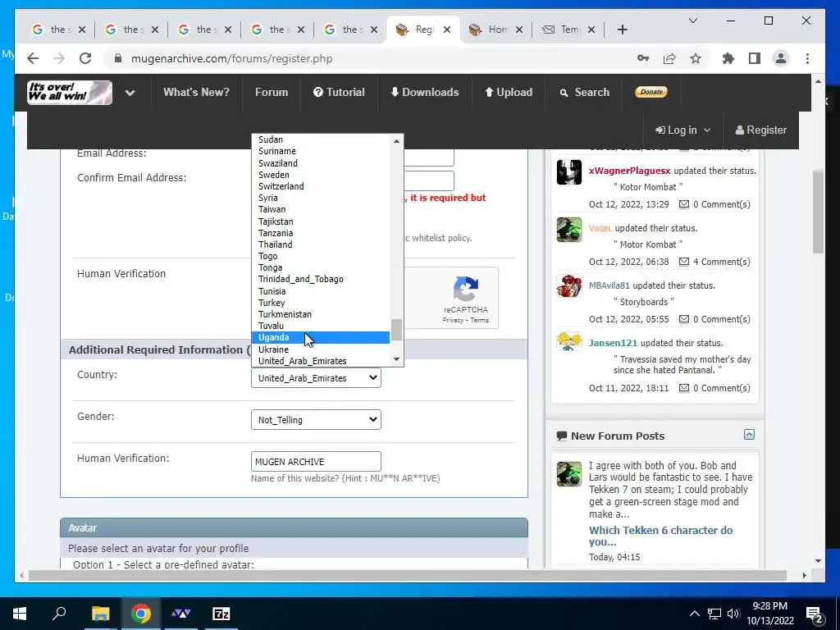Open the Downloads menu item
This screenshot has width=840, height=630.
[x=425, y=92]
